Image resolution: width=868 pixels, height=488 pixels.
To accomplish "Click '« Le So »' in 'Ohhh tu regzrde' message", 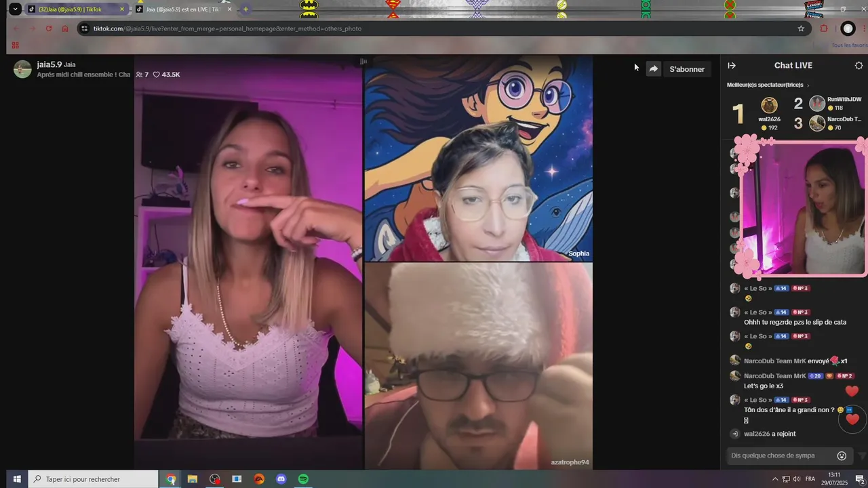I will [x=758, y=312].
